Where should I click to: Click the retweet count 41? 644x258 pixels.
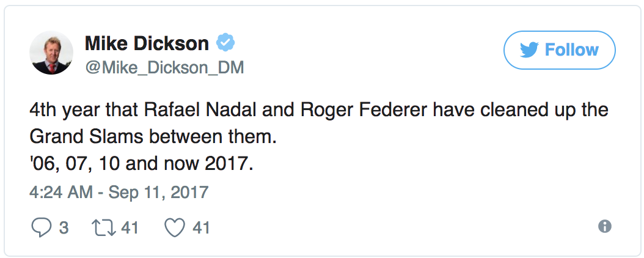[x=130, y=228]
